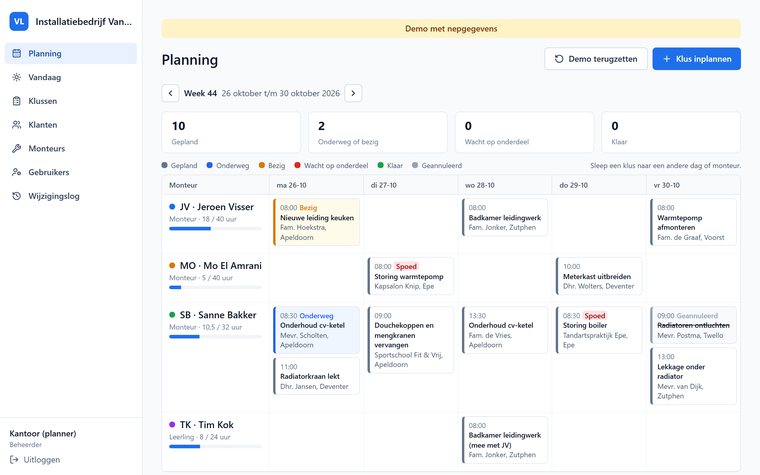
Task: Click the red Wacht op onderdeel legend dot
Action: 298,165
